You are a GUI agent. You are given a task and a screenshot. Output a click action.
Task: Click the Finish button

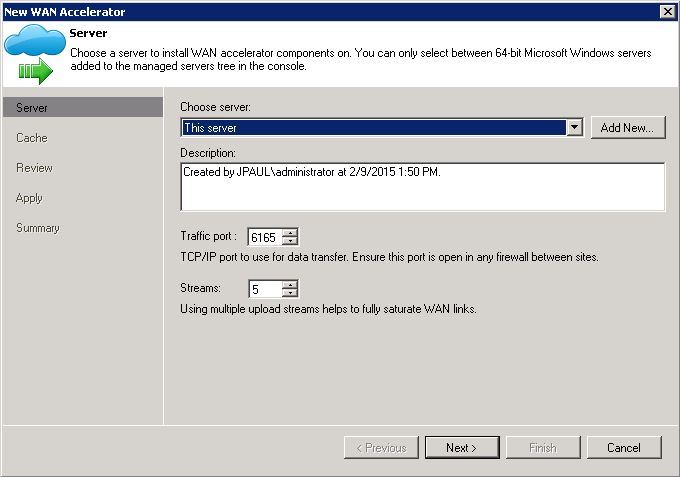click(543, 448)
